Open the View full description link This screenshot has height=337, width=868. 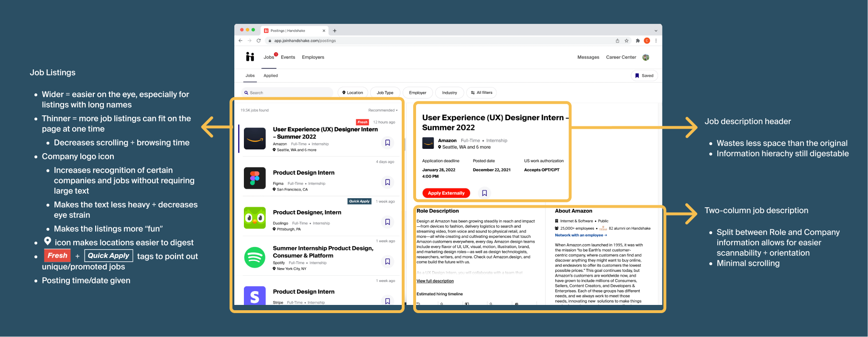[435, 281]
